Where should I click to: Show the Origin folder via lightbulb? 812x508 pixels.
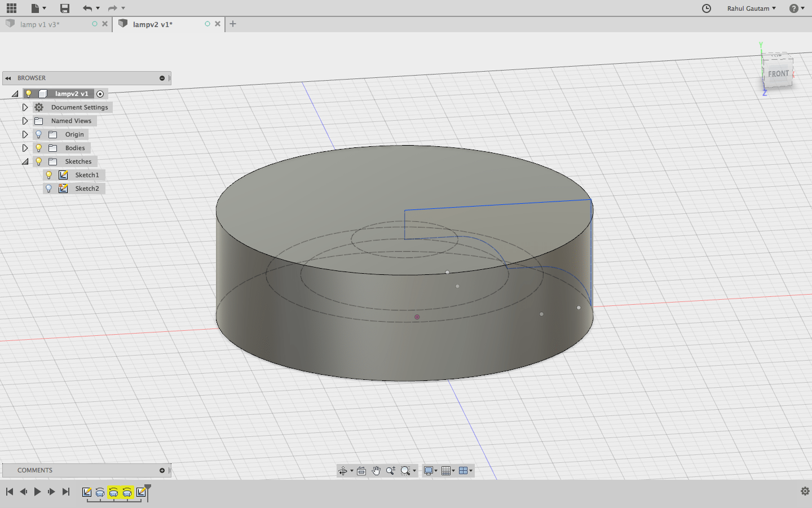[x=38, y=134]
